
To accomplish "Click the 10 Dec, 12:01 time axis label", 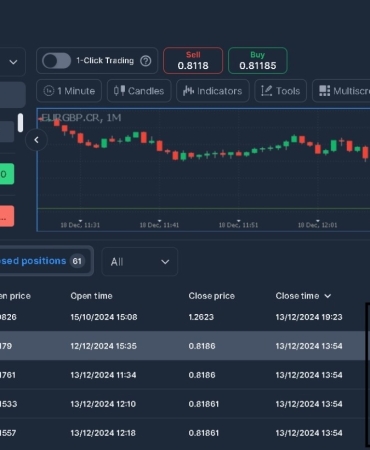I will tap(317, 225).
